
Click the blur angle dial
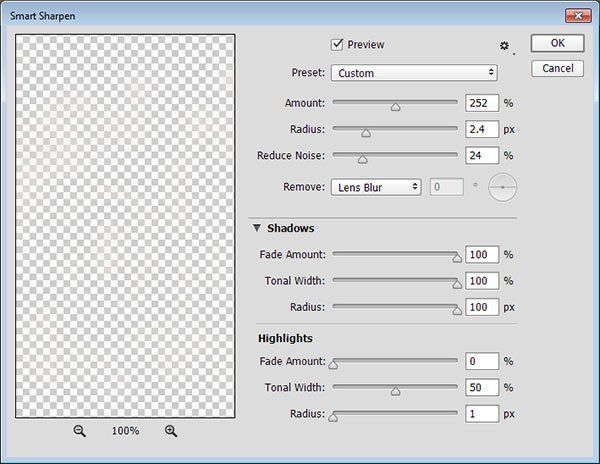(x=502, y=187)
